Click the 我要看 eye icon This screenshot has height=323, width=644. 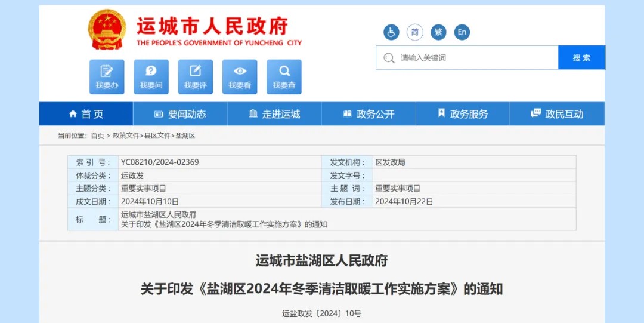[x=240, y=76]
